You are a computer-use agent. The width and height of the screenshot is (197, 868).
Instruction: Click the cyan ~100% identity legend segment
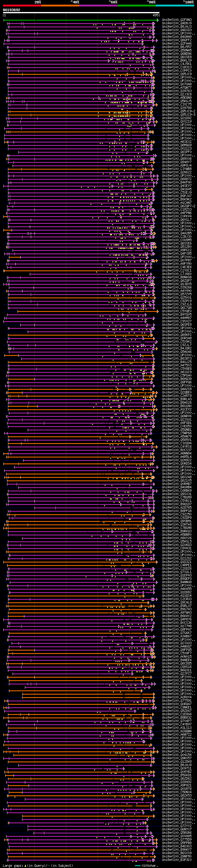(175, 6)
